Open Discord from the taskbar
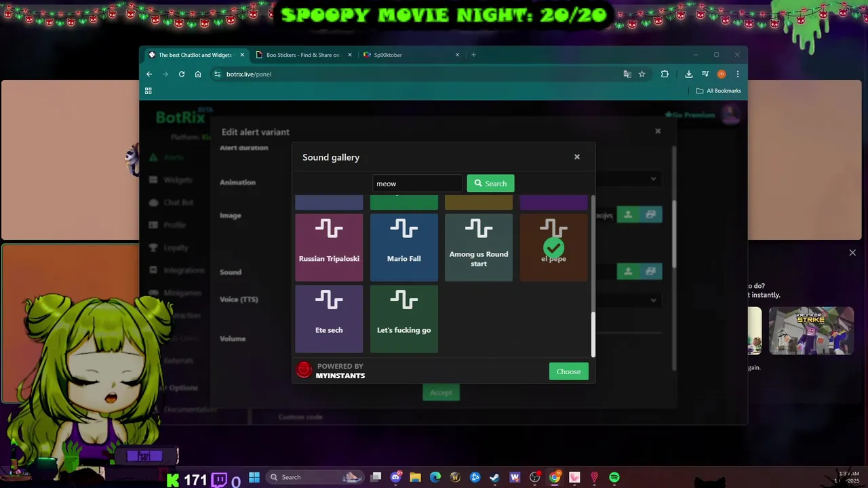 click(396, 477)
